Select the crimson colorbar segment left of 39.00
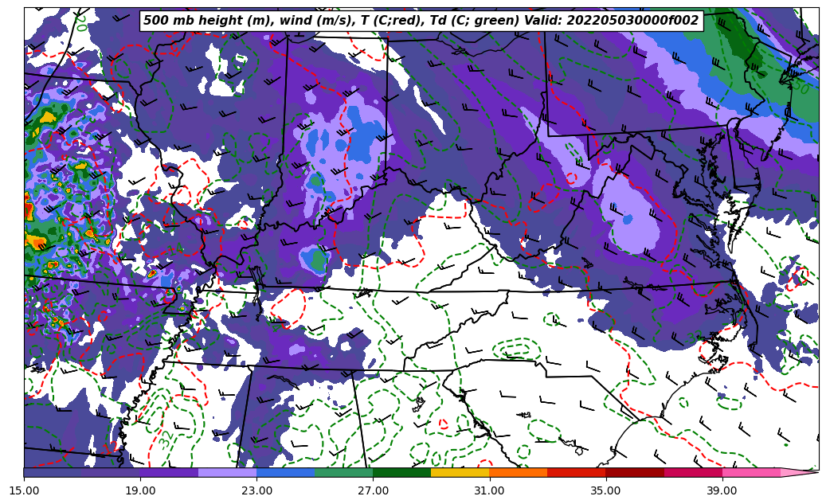This screenshot has width=826, height=504. tap(693, 472)
